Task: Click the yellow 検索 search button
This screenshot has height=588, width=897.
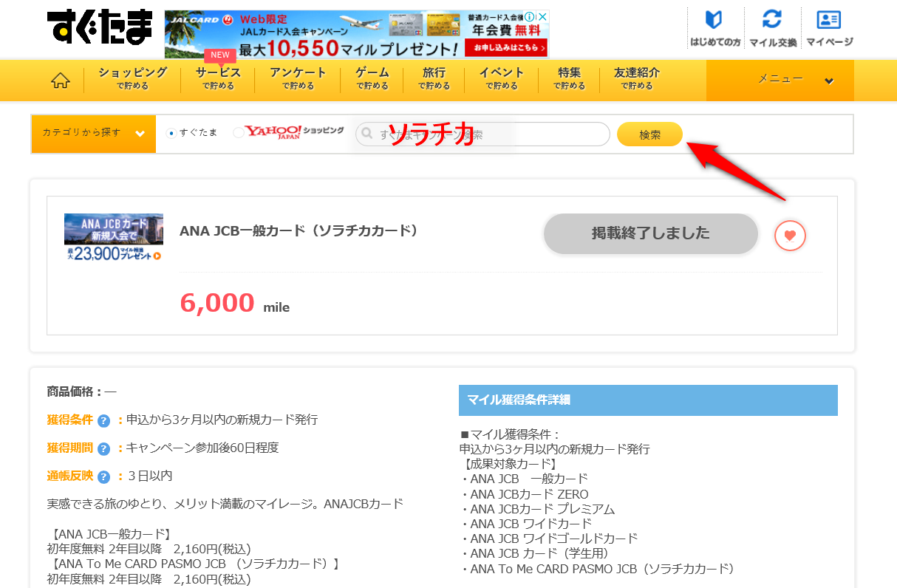Action: pos(650,134)
